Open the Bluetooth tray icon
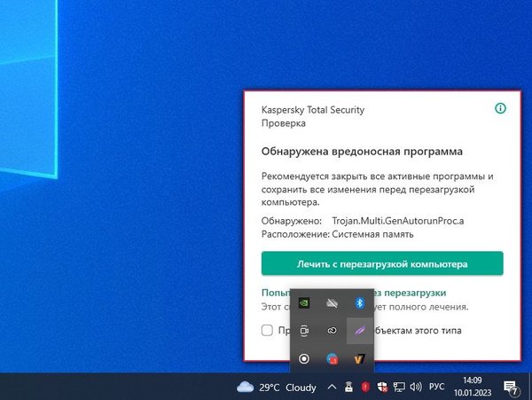Image resolution: width=532 pixels, height=400 pixels. pyautogui.click(x=360, y=302)
